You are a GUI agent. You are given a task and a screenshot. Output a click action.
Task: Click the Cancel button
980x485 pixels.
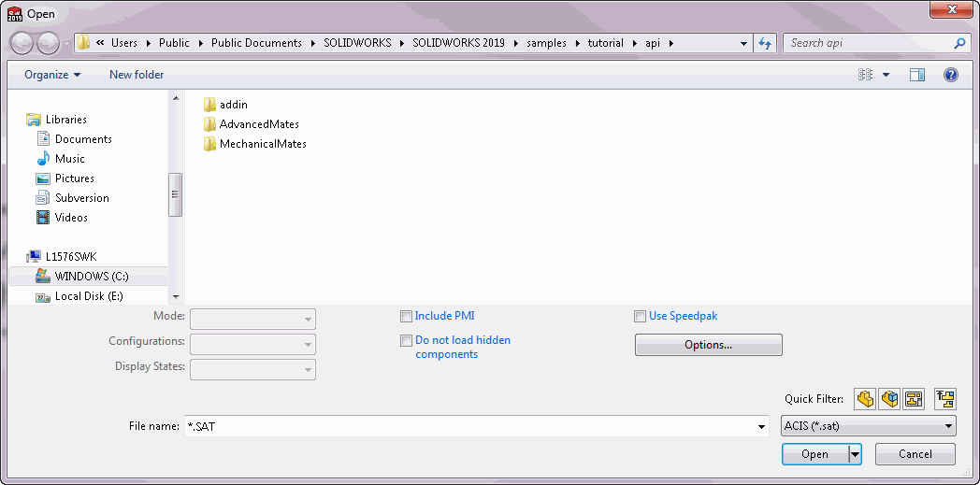915,454
